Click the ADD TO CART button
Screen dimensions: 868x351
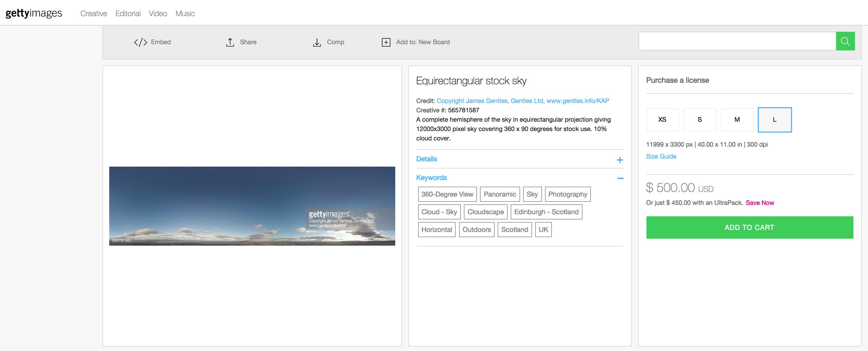coord(749,227)
